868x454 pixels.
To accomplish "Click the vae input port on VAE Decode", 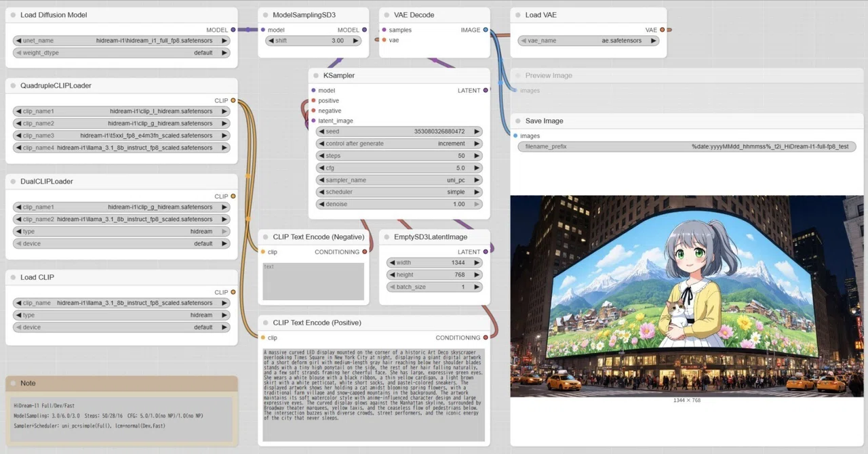I will tap(384, 40).
